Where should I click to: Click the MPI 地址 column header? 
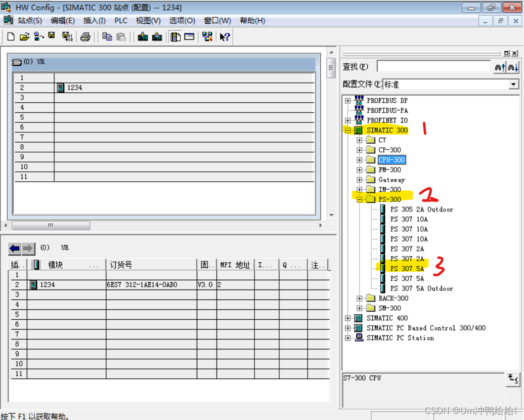coord(235,265)
